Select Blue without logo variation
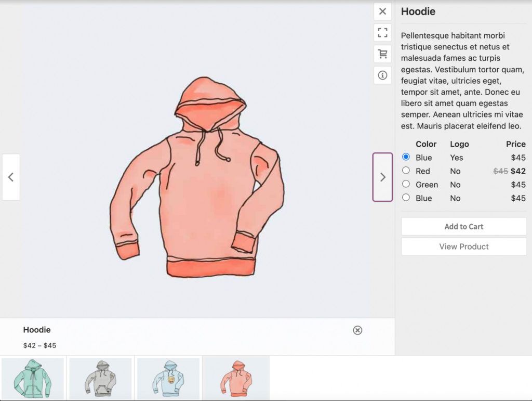 pyautogui.click(x=406, y=198)
